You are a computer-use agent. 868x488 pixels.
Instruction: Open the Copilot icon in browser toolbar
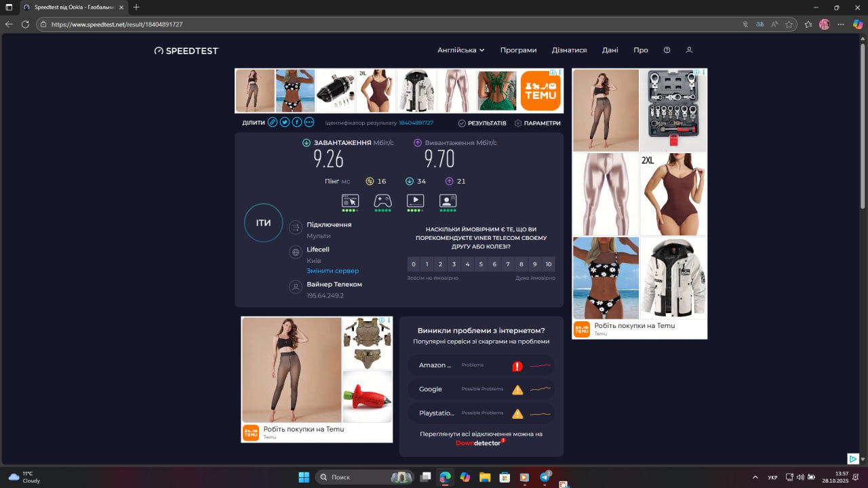tap(858, 24)
